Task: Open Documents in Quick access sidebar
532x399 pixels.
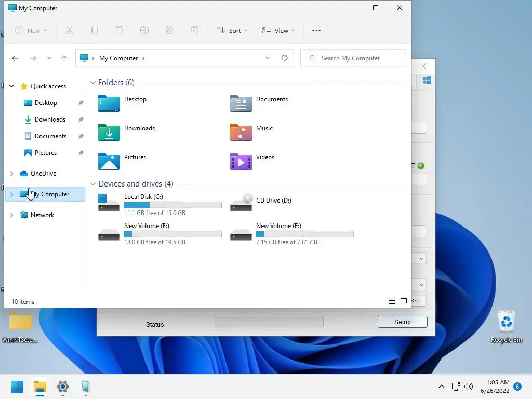Action: [x=50, y=136]
